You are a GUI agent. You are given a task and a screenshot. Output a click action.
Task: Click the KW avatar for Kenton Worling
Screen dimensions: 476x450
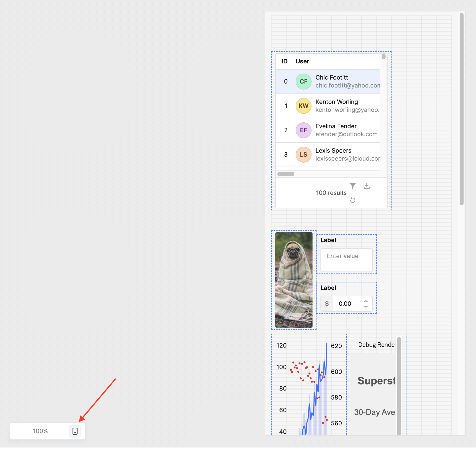point(303,106)
